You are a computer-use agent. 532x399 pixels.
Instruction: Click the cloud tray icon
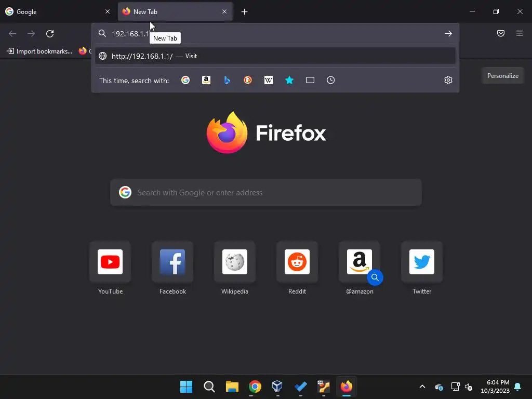[x=438, y=387]
